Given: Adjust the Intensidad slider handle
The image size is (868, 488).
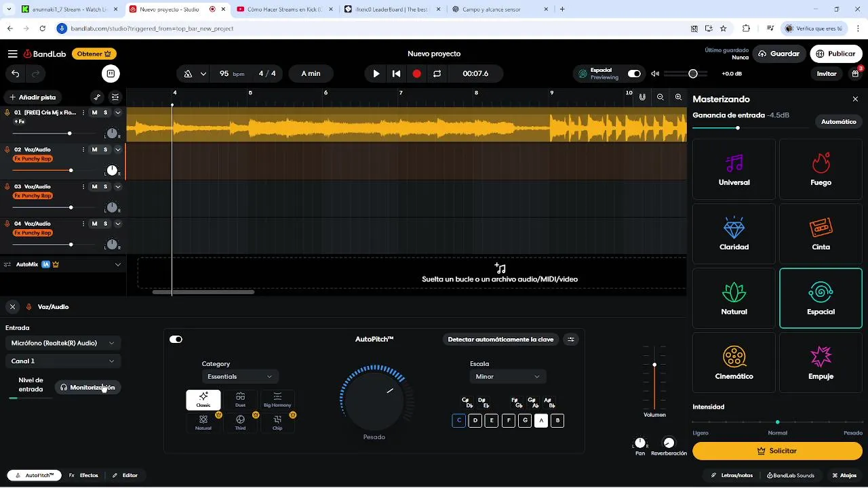Looking at the screenshot, I should pyautogui.click(x=777, y=422).
